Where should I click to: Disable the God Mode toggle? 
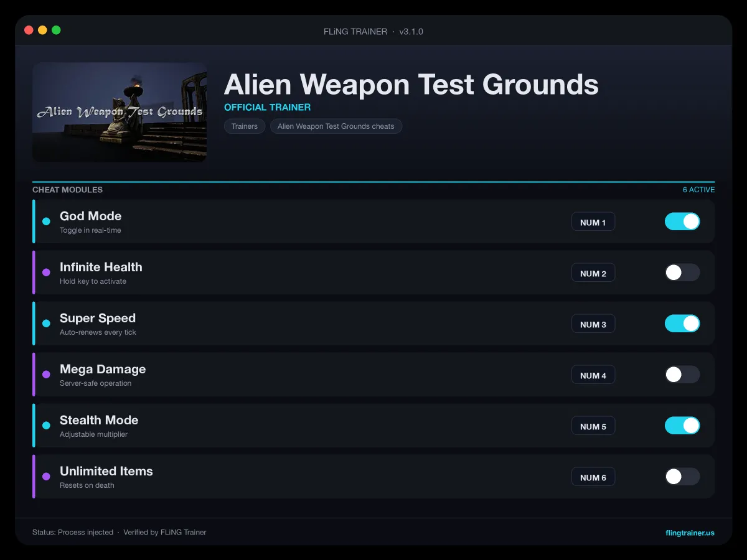tap(682, 222)
